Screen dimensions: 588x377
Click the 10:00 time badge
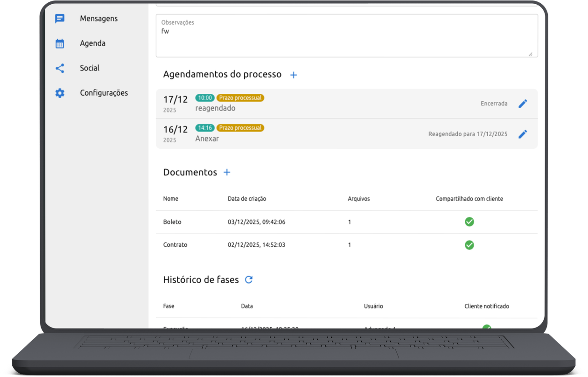point(205,98)
